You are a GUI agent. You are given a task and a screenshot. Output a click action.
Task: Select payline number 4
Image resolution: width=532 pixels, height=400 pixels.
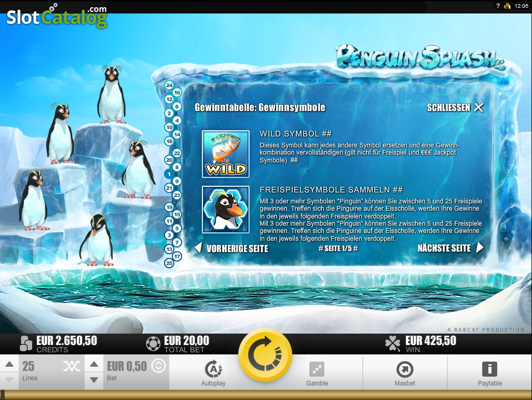click(177, 120)
